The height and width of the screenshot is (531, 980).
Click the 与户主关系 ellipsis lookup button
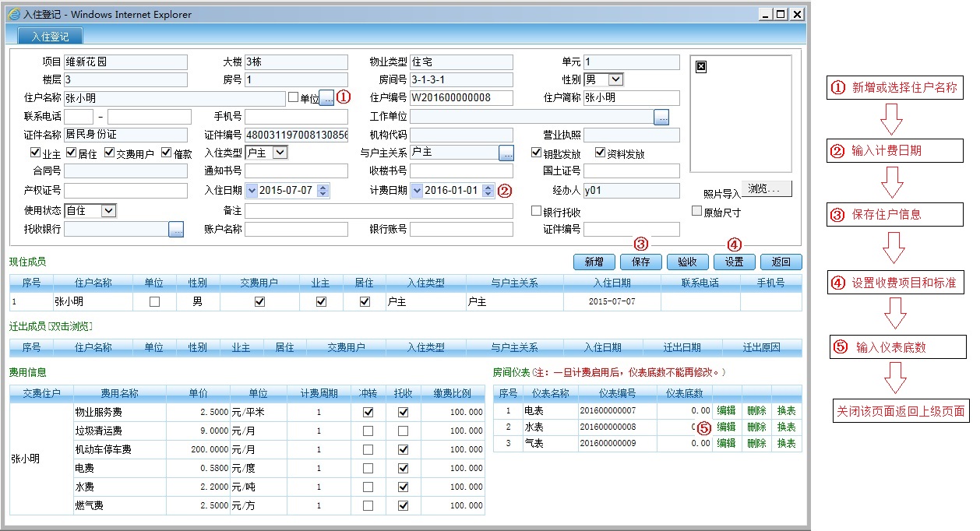(506, 153)
